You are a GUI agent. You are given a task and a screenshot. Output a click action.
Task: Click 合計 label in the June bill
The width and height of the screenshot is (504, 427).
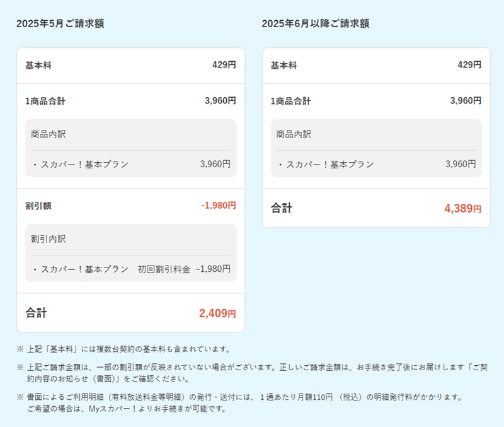click(x=282, y=208)
